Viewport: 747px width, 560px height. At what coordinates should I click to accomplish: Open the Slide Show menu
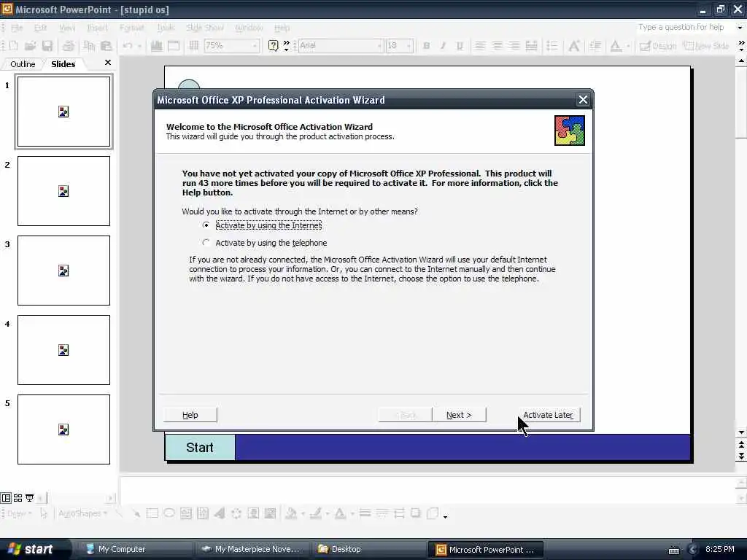[205, 28]
